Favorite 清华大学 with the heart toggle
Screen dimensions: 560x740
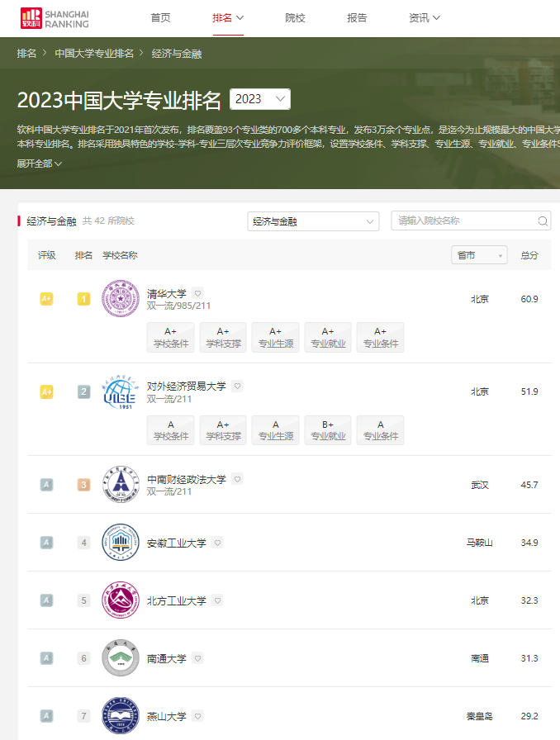[197, 293]
